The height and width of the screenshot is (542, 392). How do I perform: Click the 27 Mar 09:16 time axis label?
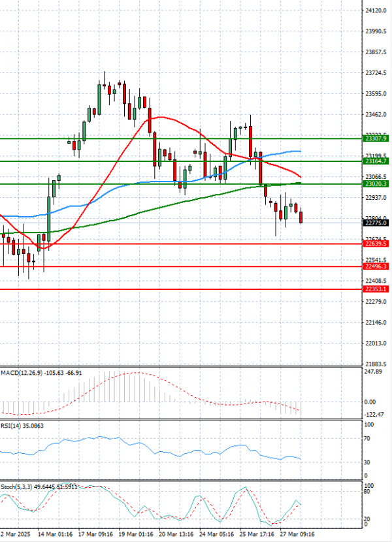[x=297, y=534]
